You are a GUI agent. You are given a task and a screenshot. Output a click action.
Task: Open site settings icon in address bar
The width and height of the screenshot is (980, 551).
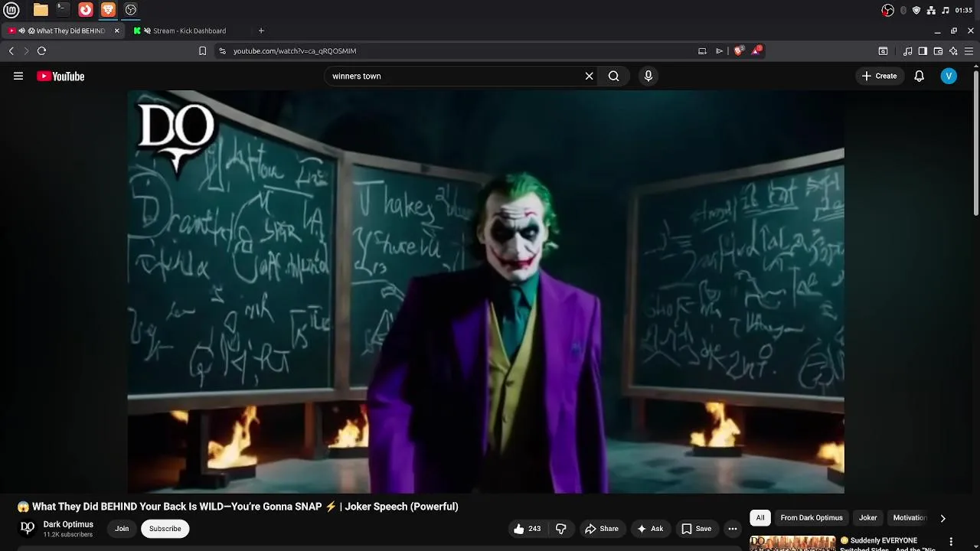pyautogui.click(x=222, y=51)
